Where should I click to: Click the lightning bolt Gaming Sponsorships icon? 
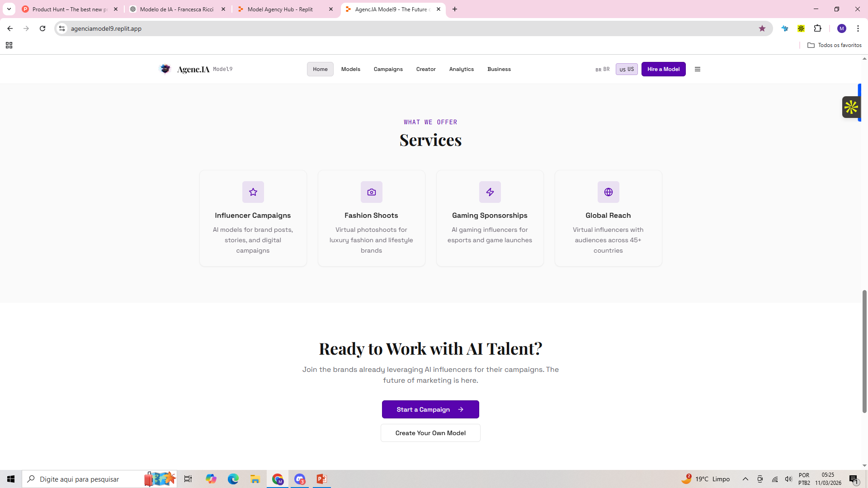tap(490, 192)
